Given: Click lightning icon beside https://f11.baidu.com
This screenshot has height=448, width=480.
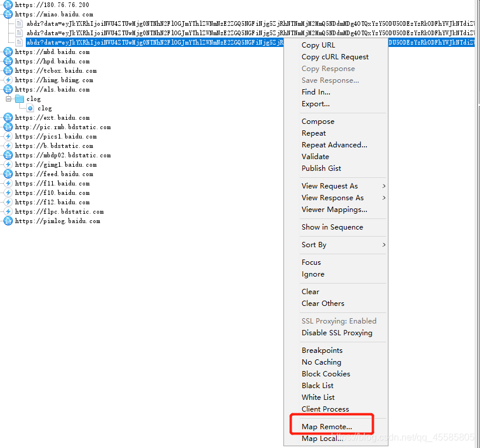Looking at the screenshot, I should click(x=8, y=183).
